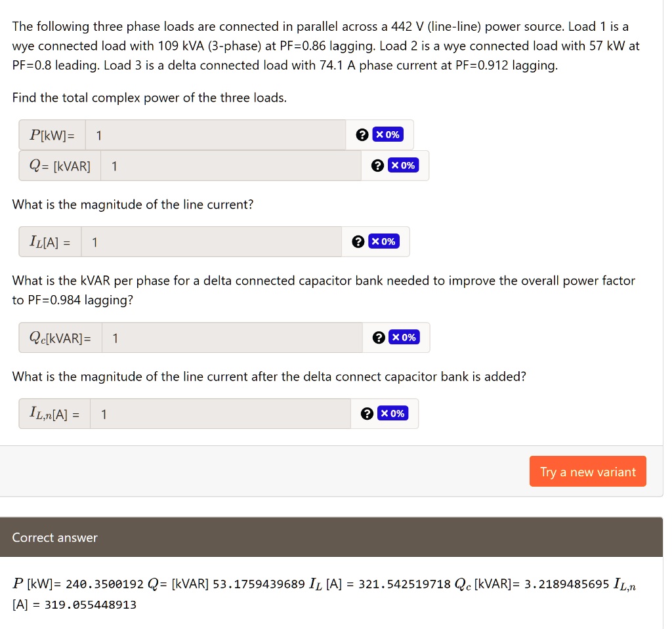The width and height of the screenshot is (672, 629).
Task: Click the help icon for P[kW] field
Action: tap(362, 134)
